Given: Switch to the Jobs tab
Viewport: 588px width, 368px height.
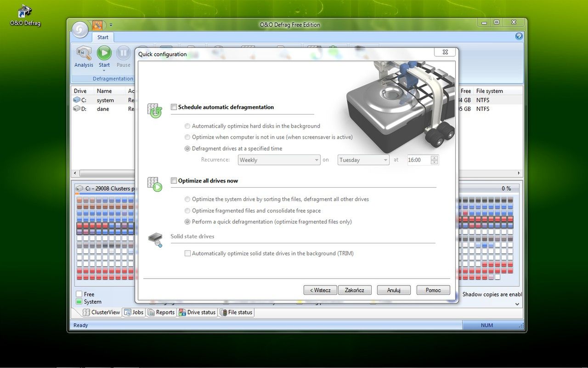Looking at the screenshot, I should click(x=134, y=312).
